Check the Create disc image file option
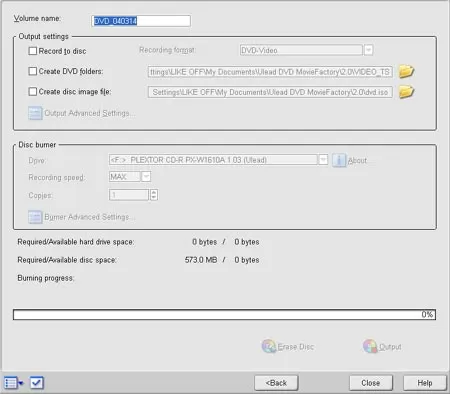This screenshot has height=394, width=450. pyautogui.click(x=33, y=92)
